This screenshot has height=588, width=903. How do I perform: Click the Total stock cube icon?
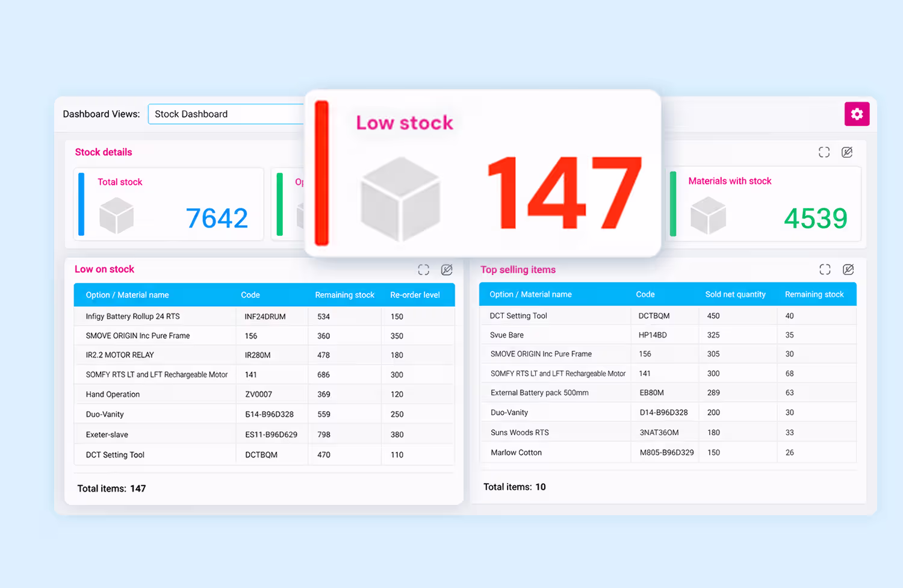click(116, 215)
